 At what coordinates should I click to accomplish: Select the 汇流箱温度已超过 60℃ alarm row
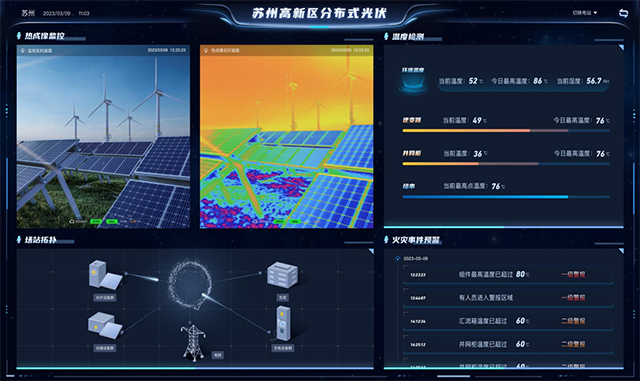(x=507, y=321)
